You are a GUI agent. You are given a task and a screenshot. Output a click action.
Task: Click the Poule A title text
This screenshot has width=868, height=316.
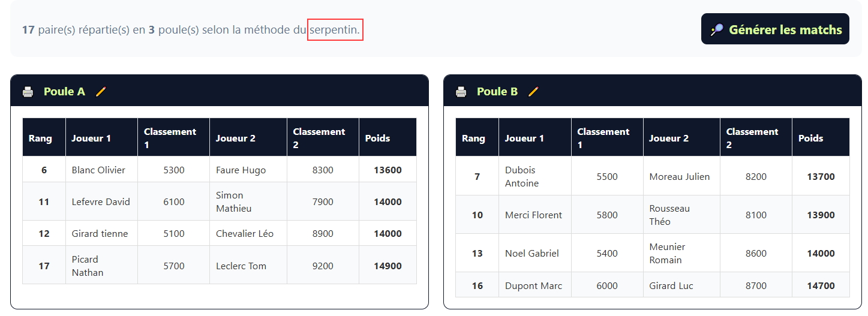(x=64, y=92)
